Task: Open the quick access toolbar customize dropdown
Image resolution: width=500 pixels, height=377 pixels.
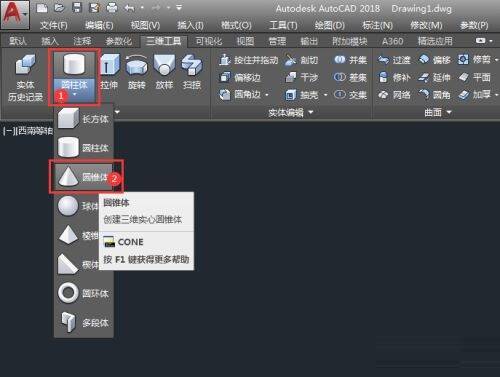Action: [179, 7]
